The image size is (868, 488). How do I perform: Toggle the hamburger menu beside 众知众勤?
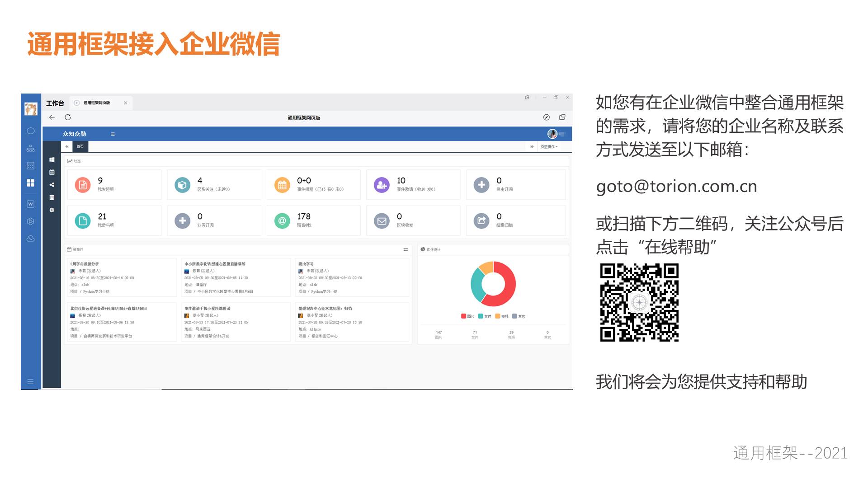tap(113, 134)
